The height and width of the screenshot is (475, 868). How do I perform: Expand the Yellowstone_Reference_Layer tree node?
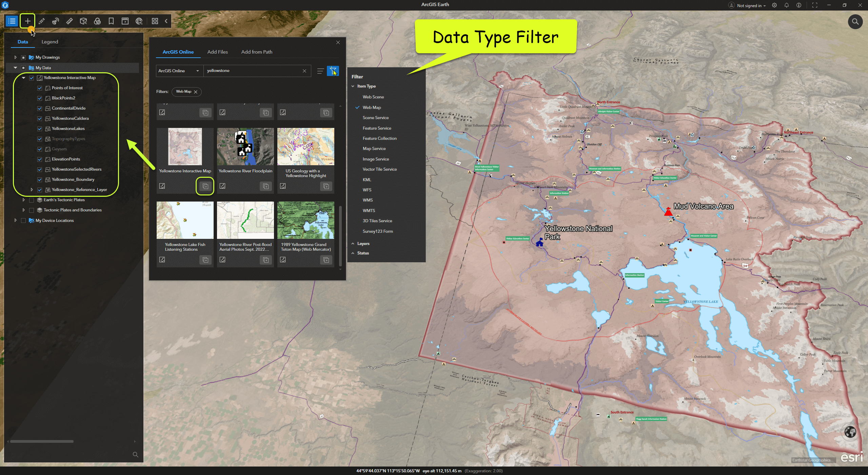32,190
